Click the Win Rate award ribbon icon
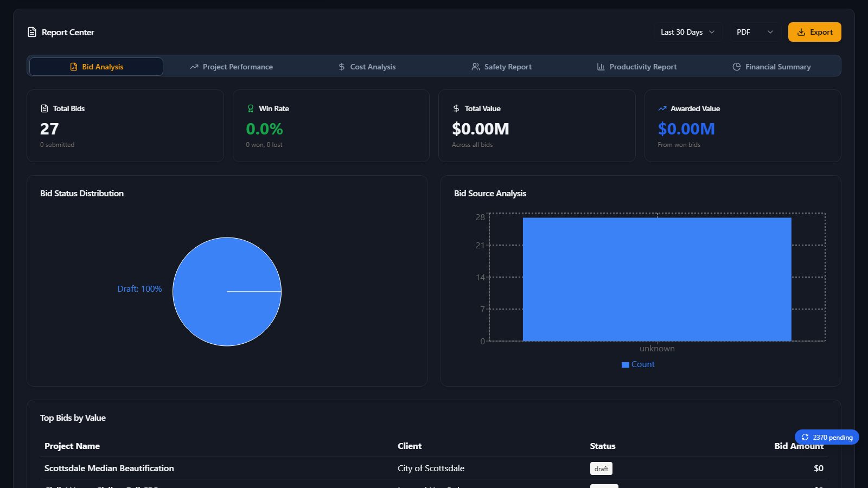The image size is (868, 488). pyautogui.click(x=251, y=108)
